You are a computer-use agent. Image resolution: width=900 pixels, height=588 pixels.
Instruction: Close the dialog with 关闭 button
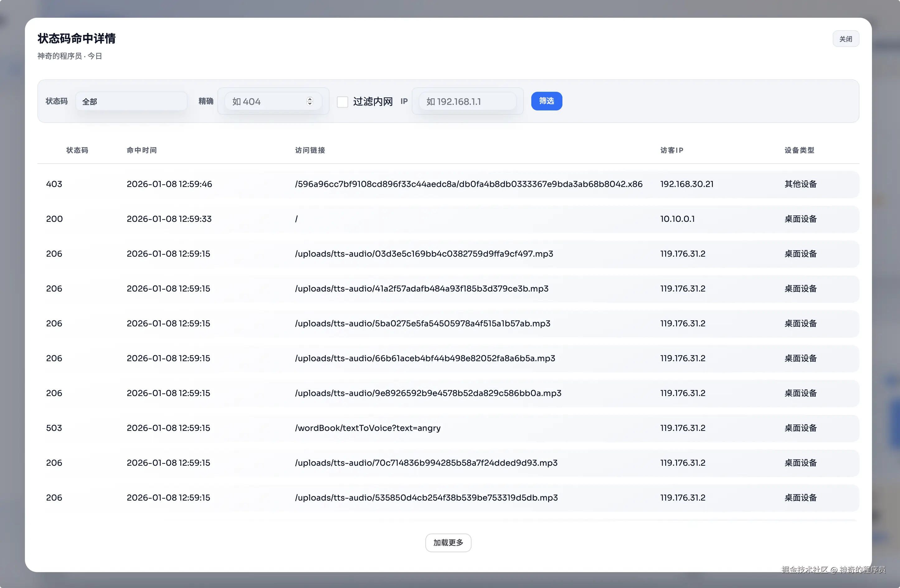click(x=845, y=39)
